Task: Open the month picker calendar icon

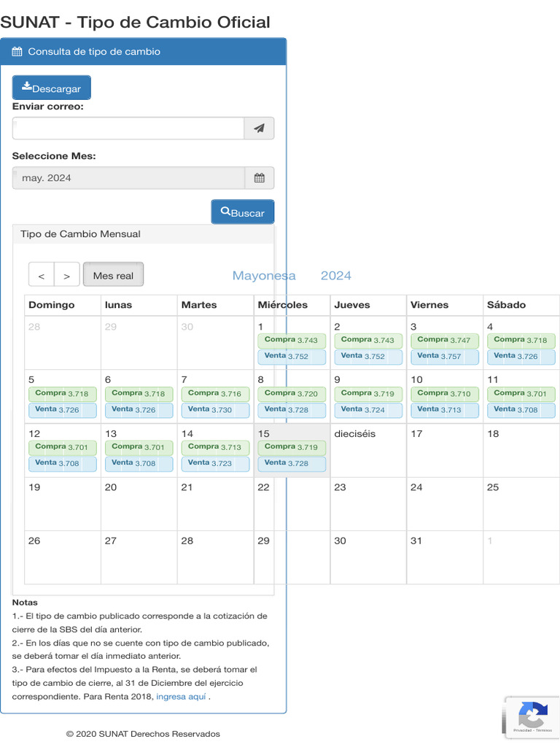Action: point(259,178)
